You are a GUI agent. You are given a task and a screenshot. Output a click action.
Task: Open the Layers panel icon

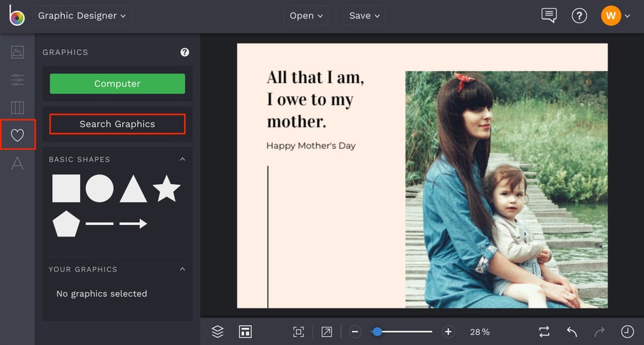pyautogui.click(x=218, y=331)
